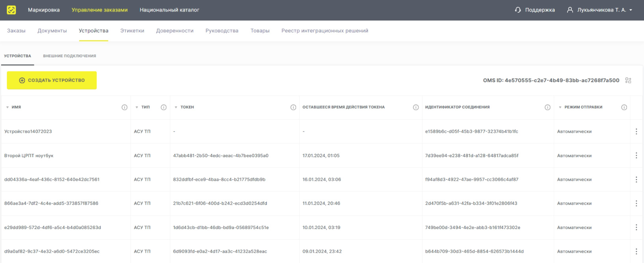Click info icon in Токен column header
Screen dimensions: 644x263
click(293, 107)
